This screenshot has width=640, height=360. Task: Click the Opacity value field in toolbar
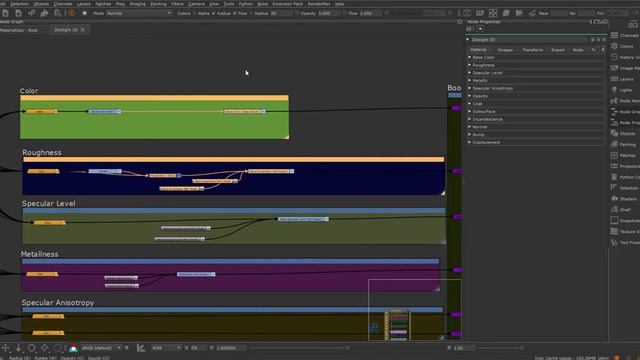click(328, 13)
